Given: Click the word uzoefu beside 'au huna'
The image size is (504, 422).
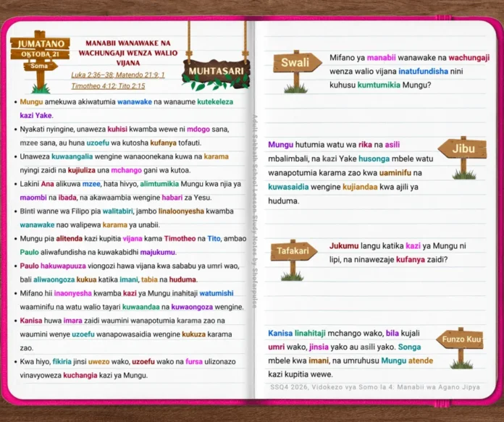Looking at the screenshot, I should [x=98, y=143].
